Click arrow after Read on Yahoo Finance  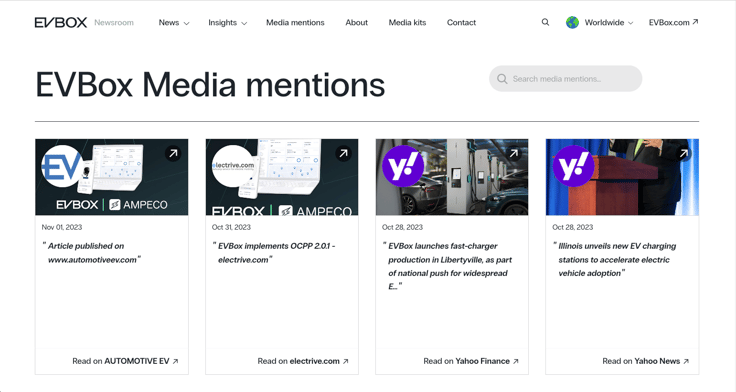point(515,361)
